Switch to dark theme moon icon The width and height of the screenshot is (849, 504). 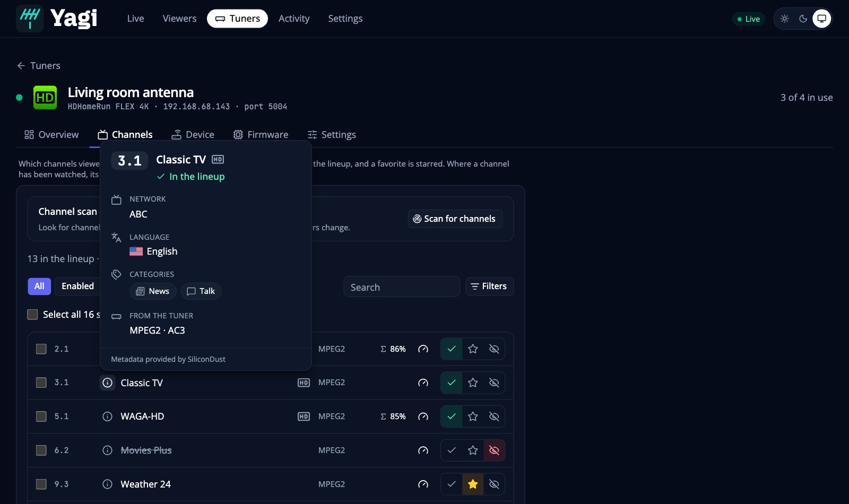pyautogui.click(x=803, y=19)
